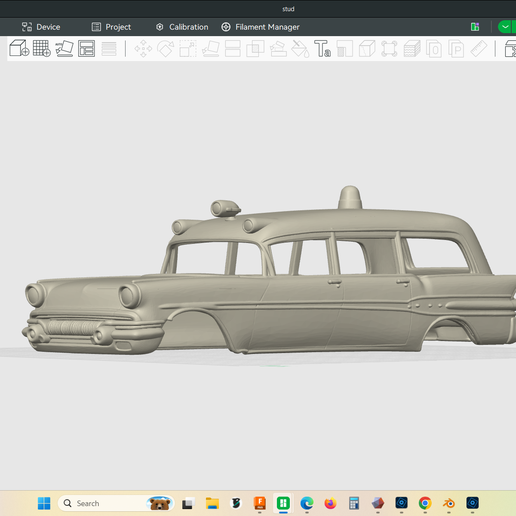Switch to the Project tab

pos(111,27)
